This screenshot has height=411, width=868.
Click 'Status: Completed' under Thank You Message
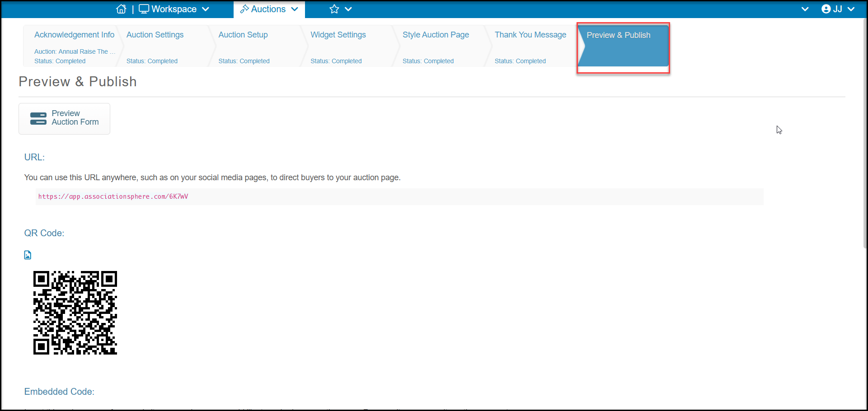click(520, 61)
